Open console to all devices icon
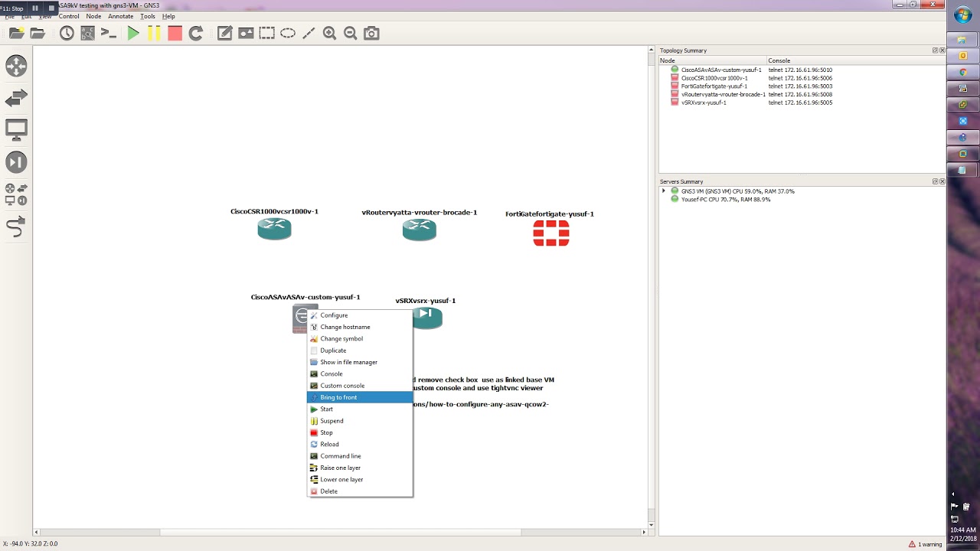 pyautogui.click(x=109, y=33)
